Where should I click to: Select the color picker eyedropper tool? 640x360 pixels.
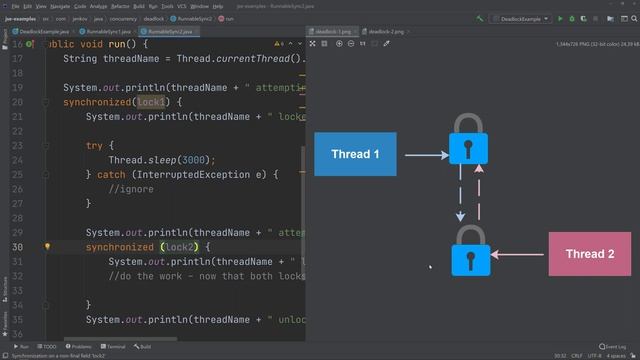pyautogui.click(x=386, y=44)
